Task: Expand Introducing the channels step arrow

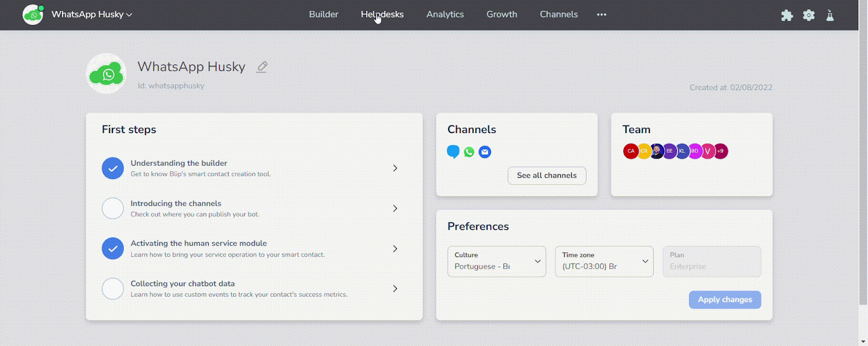Action: coord(395,209)
